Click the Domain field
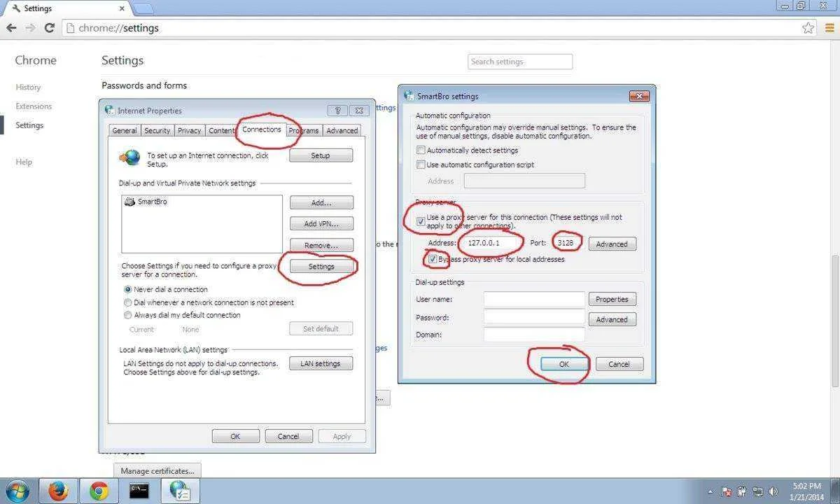 (534, 335)
